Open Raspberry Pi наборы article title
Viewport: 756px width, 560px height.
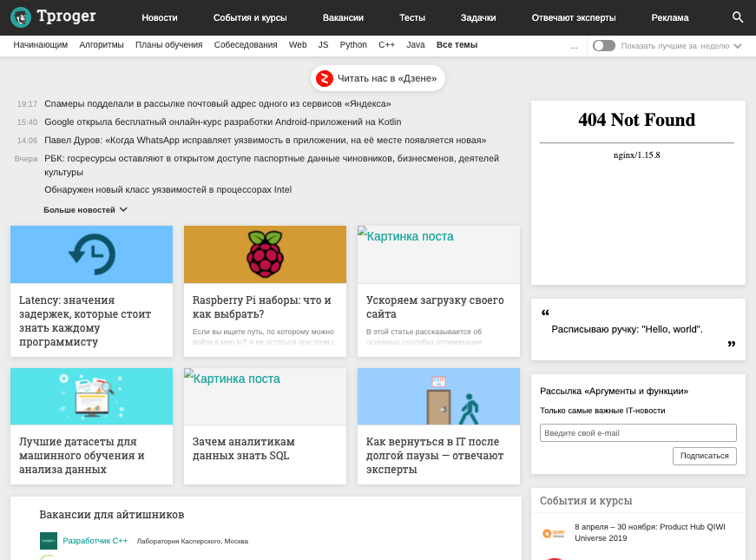(x=262, y=306)
